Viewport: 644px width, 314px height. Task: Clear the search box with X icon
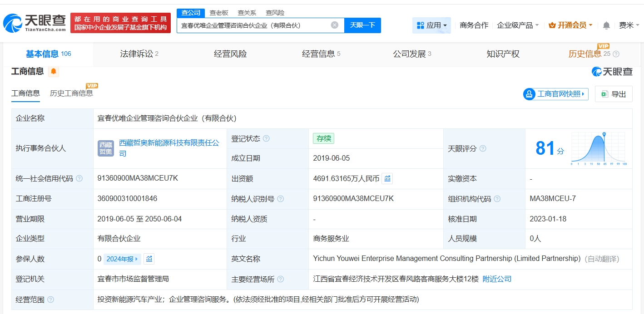pos(335,25)
